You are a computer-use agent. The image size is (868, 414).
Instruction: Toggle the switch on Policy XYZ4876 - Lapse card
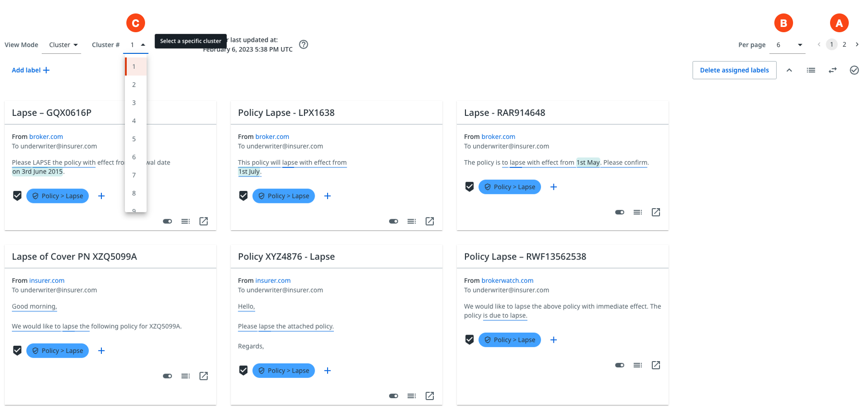coord(393,396)
